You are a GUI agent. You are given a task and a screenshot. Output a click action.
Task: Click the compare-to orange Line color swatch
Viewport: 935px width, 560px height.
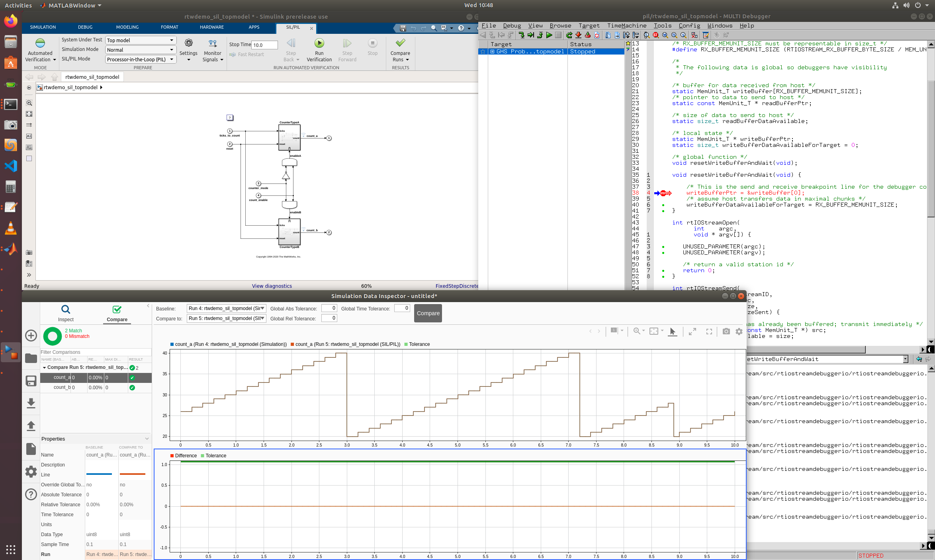[133, 474]
